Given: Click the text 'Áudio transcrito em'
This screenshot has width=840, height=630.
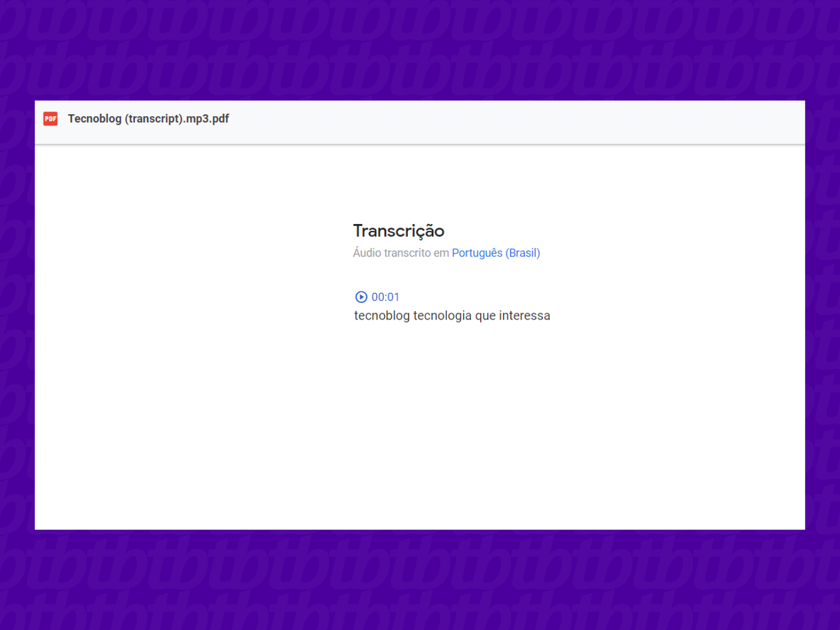Looking at the screenshot, I should coord(401,253).
